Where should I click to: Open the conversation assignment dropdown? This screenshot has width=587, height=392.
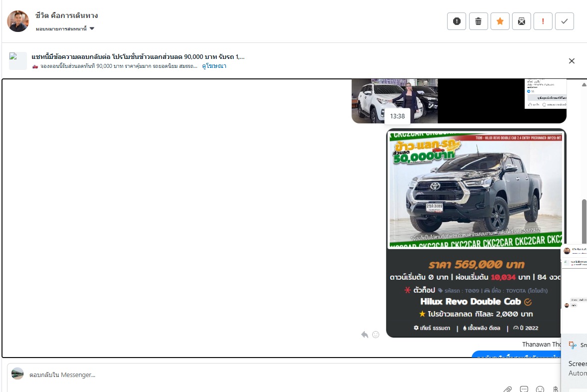click(x=65, y=29)
